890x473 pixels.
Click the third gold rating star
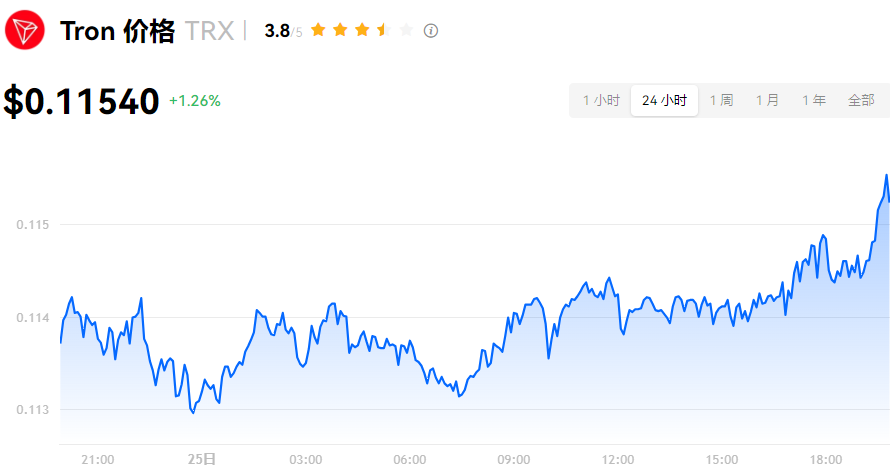point(362,30)
